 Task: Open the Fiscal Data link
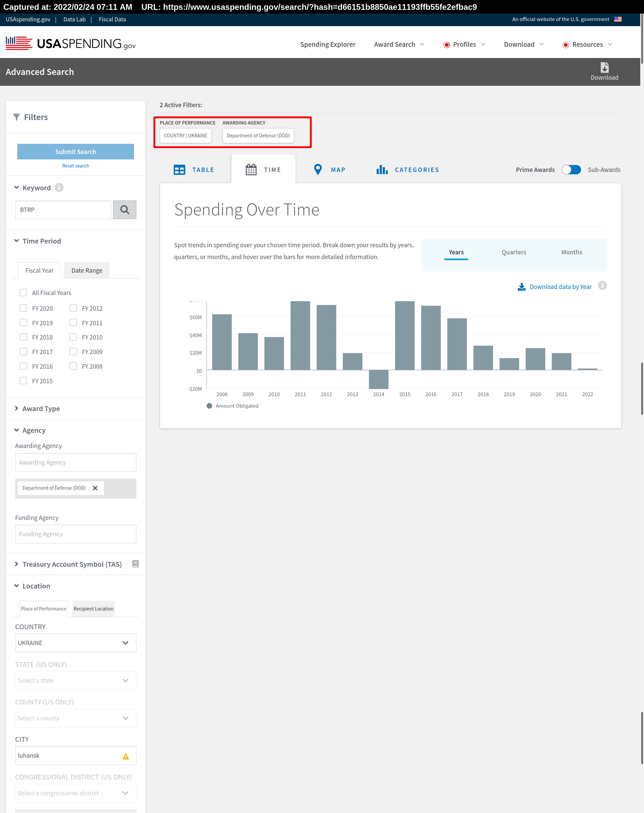point(112,19)
